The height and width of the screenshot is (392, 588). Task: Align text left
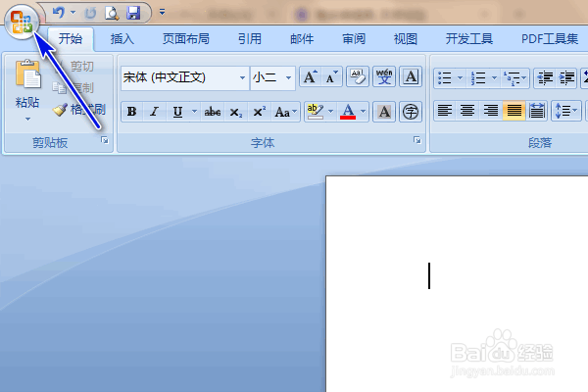point(445,111)
